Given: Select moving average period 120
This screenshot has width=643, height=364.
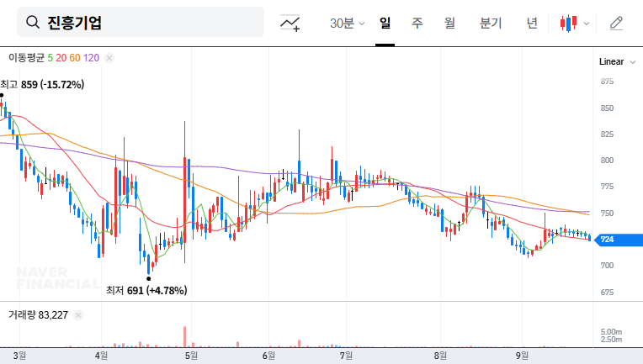Looking at the screenshot, I should coord(91,58).
